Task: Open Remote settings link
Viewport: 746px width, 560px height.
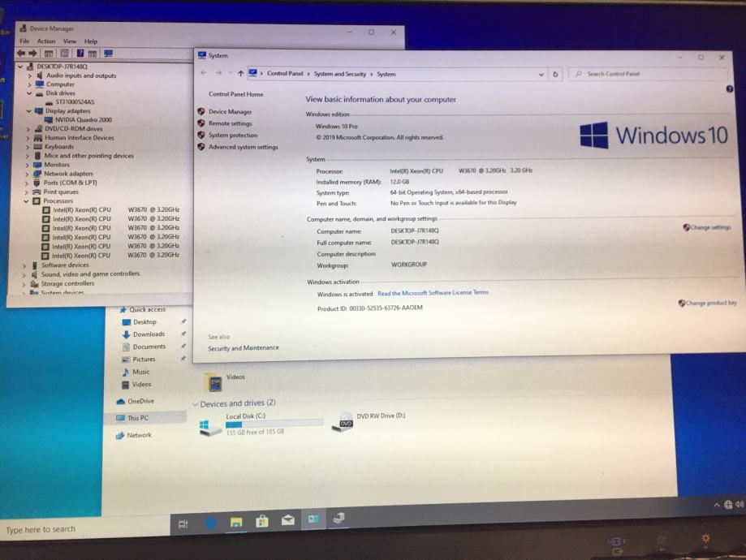Action: point(230,123)
